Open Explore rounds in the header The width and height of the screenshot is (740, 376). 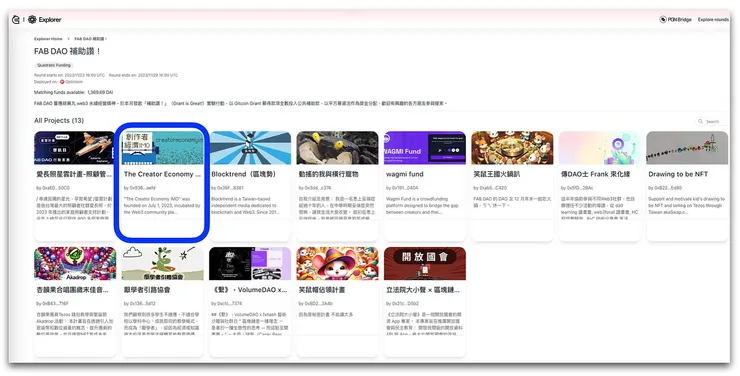point(713,20)
